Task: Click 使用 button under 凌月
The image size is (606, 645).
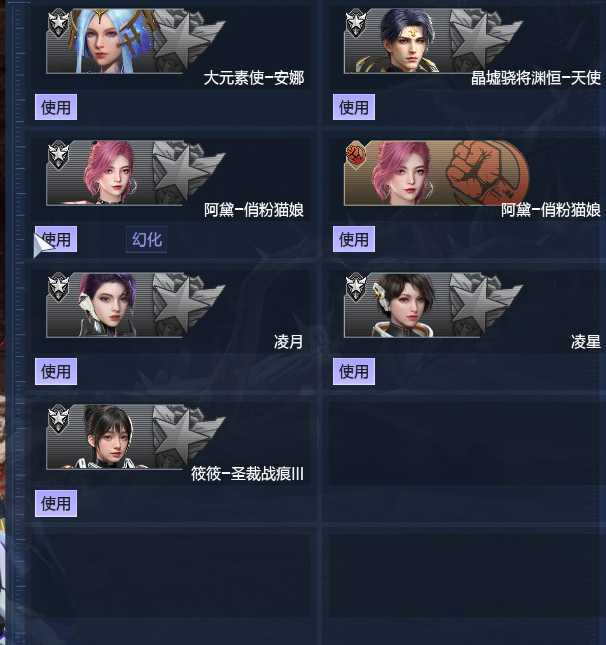Action: click(56, 371)
